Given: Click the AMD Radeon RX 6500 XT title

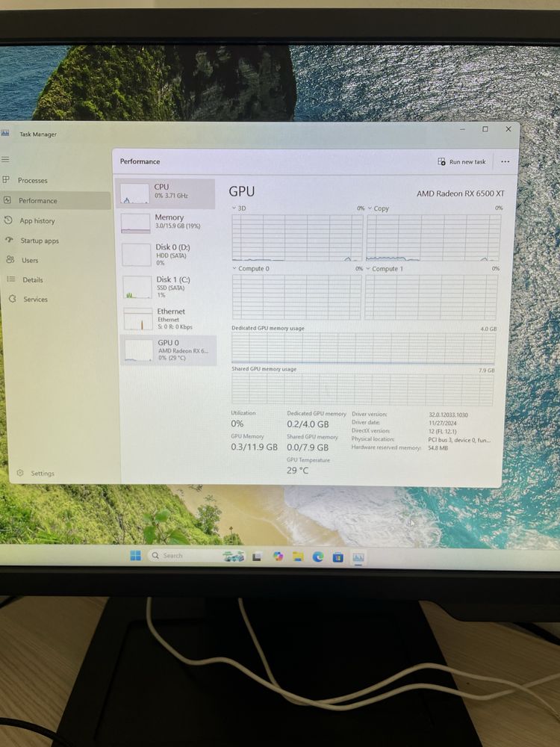Looking at the screenshot, I should tap(461, 193).
